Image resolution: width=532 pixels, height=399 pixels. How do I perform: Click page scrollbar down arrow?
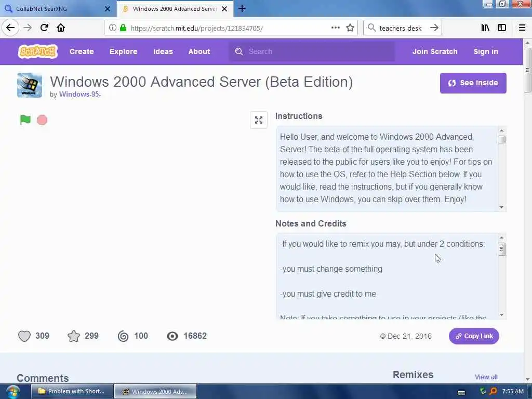(x=527, y=379)
